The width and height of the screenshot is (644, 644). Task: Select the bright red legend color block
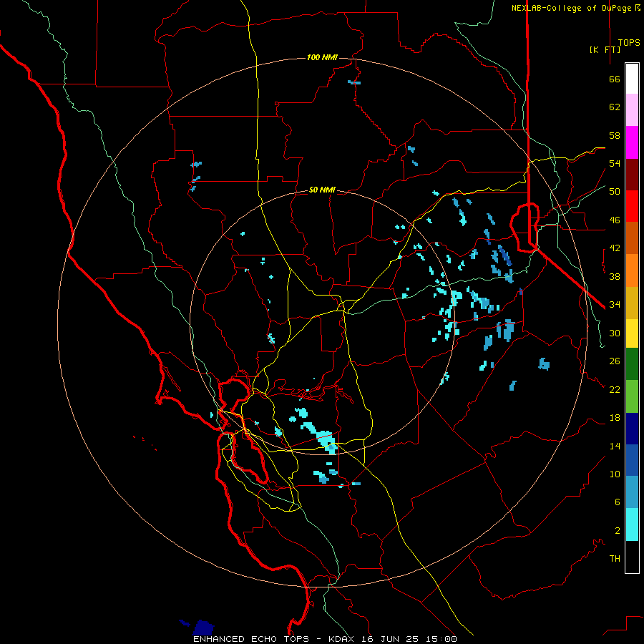pos(632,206)
